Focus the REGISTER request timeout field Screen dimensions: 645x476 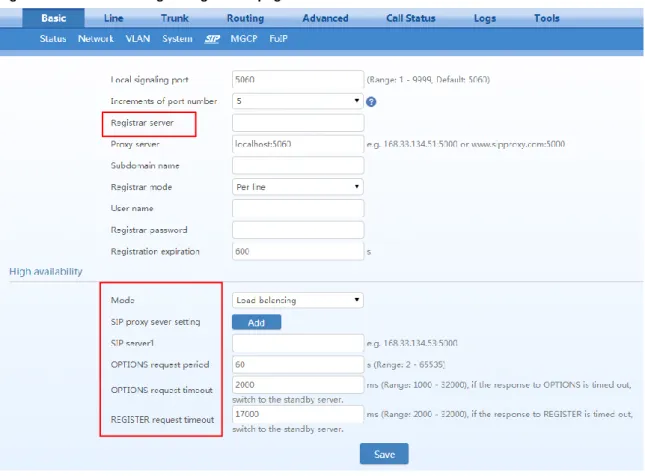coord(298,414)
